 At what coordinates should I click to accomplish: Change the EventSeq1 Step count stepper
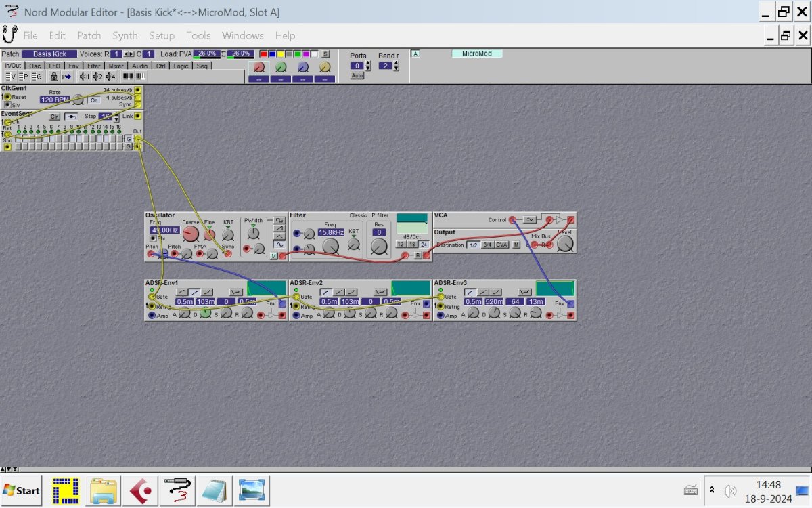[x=116, y=117]
